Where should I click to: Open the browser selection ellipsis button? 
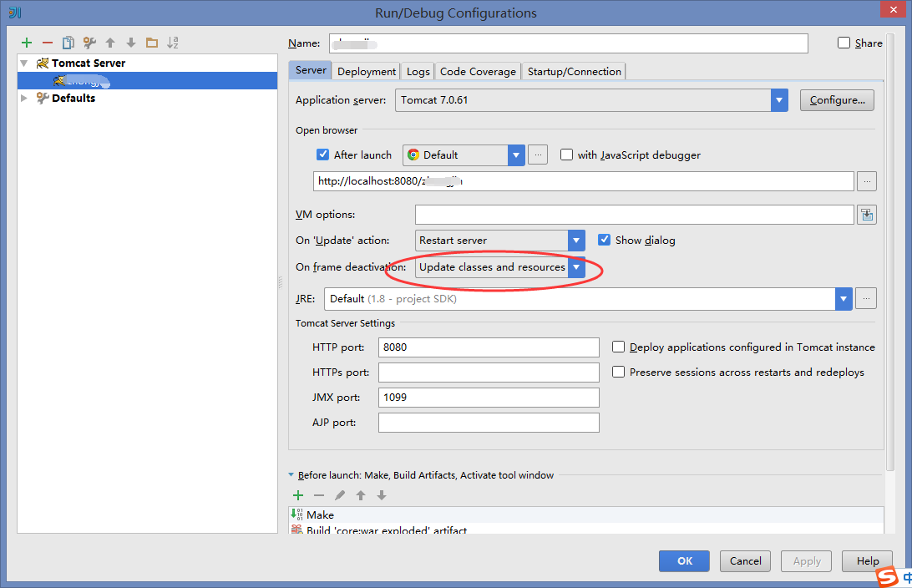click(538, 155)
